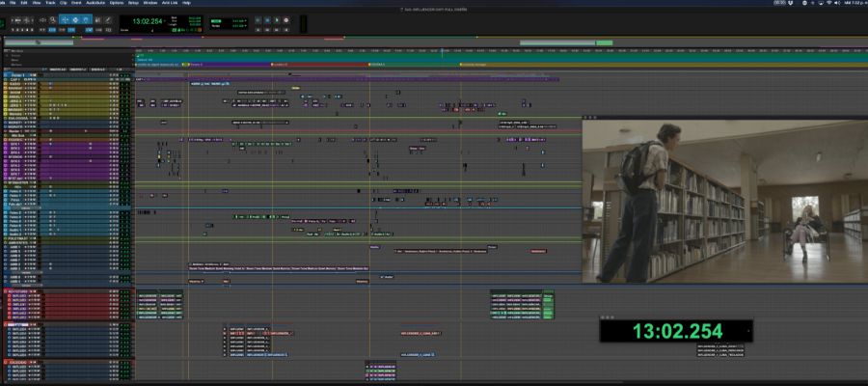The image size is (868, 386).
Task: Select the Selector tool
Action: click(x=77, y=19)
